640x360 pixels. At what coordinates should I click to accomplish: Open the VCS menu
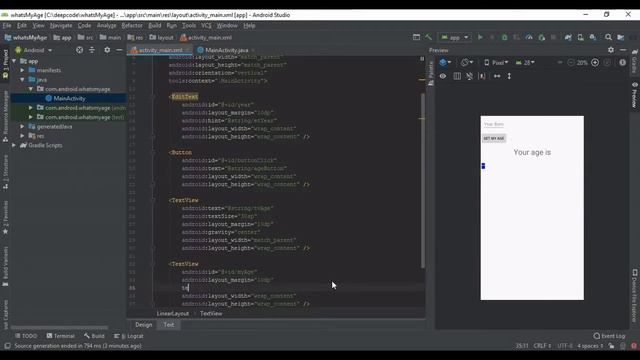click(x=206, y=25)
